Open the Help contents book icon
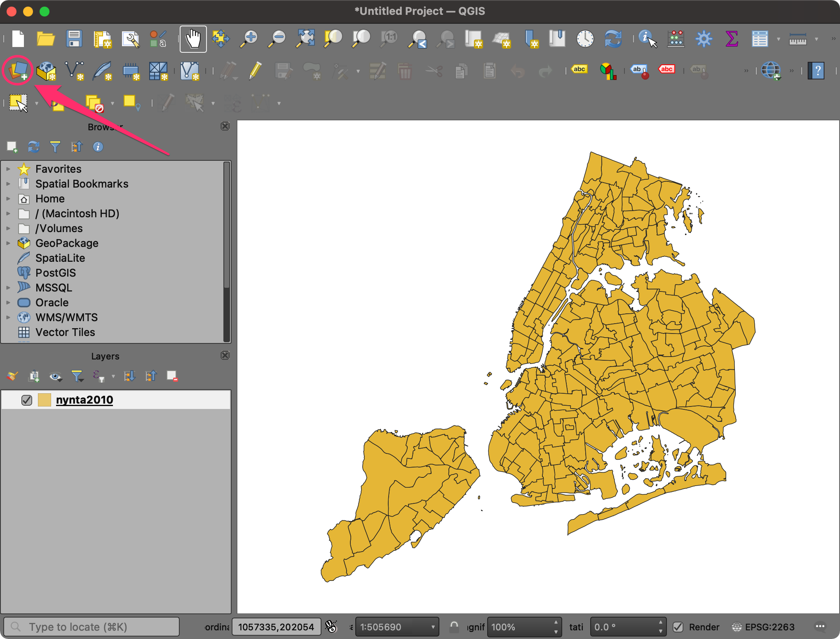Image resolution: width=840 pixels, height=639 pixels. point(816,70)
